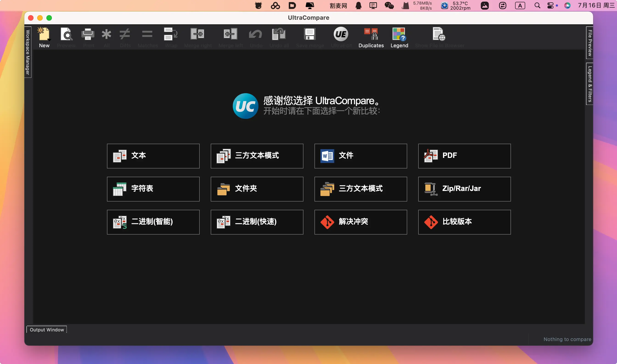
Task: Open the Legend toolbar icon
Action: coord(399,34)
